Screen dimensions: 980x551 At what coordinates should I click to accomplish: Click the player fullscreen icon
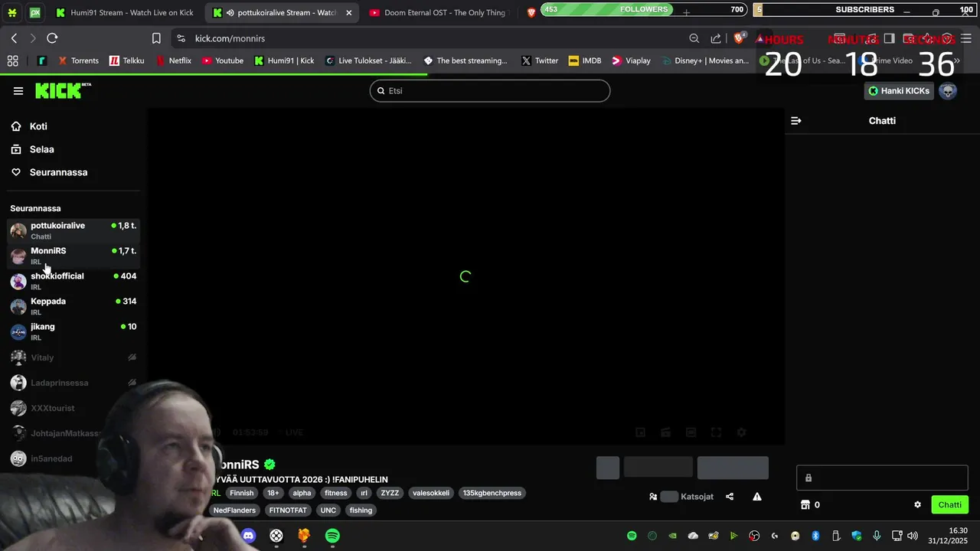pyautogui.click(x=716, y=432)
